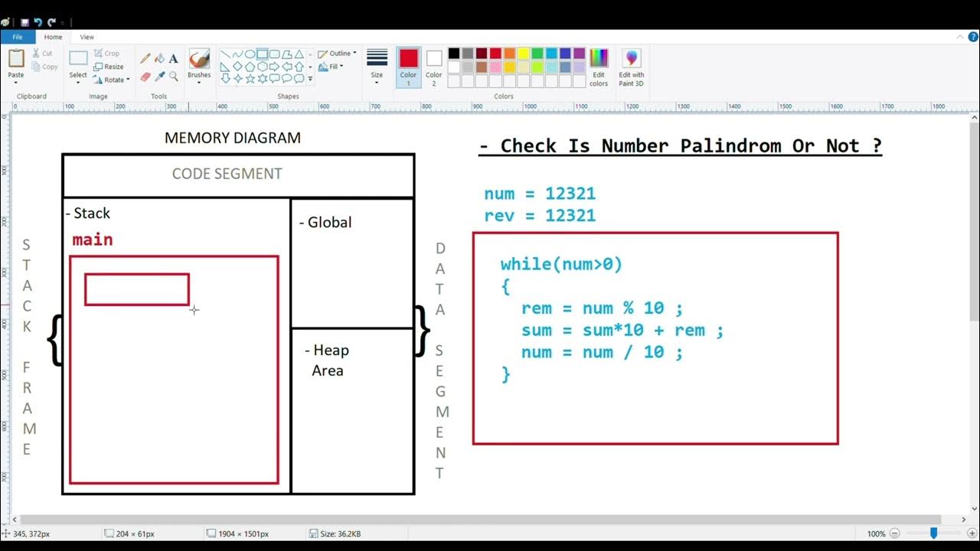Image resolution: width=980 pixels, height=551 pixels.
Task: Pick the black color swatch
Action: pyautogui.click(x=454, y=54)
